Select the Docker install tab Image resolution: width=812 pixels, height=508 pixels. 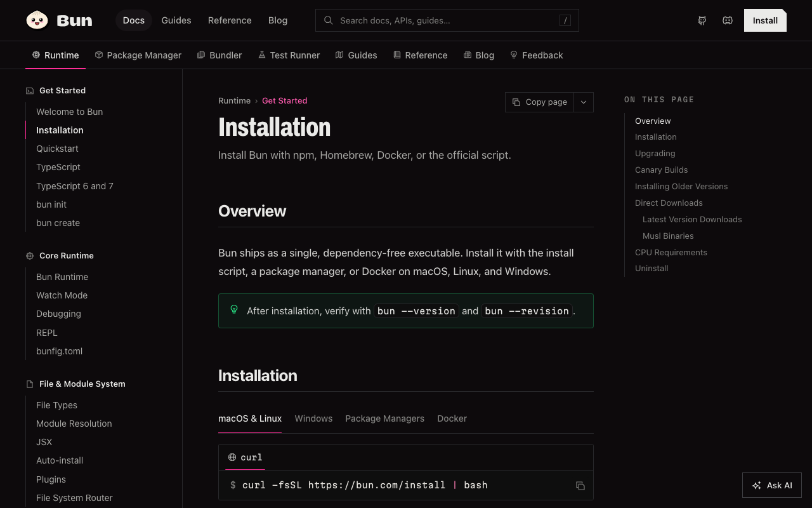(x=452, y=418)
